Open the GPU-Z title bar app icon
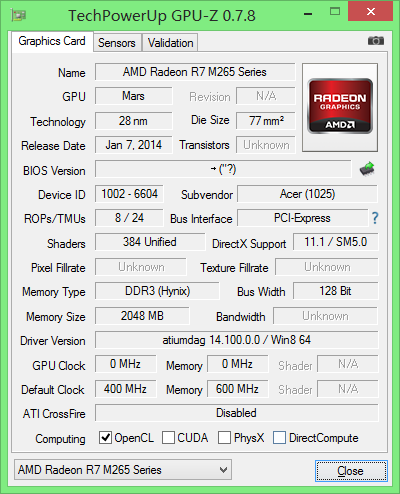This screenshot has height=494, width=400. coord(19,15)
